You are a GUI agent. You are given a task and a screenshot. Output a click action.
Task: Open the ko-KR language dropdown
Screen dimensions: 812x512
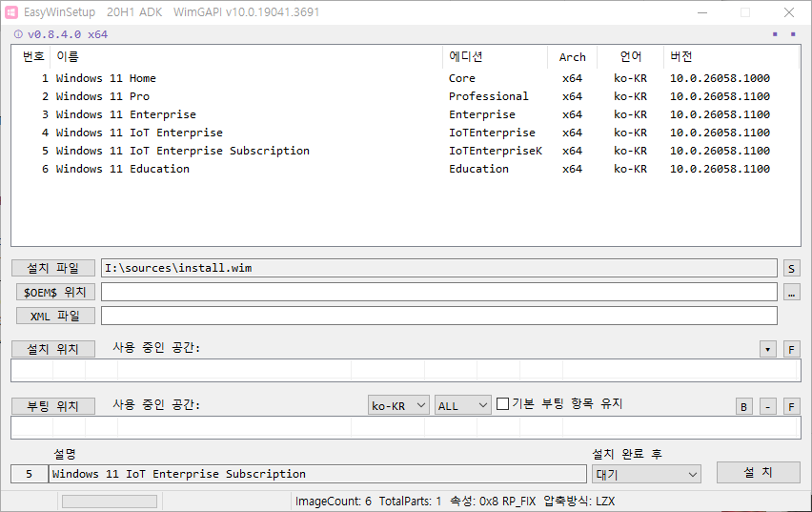point(398,405)
